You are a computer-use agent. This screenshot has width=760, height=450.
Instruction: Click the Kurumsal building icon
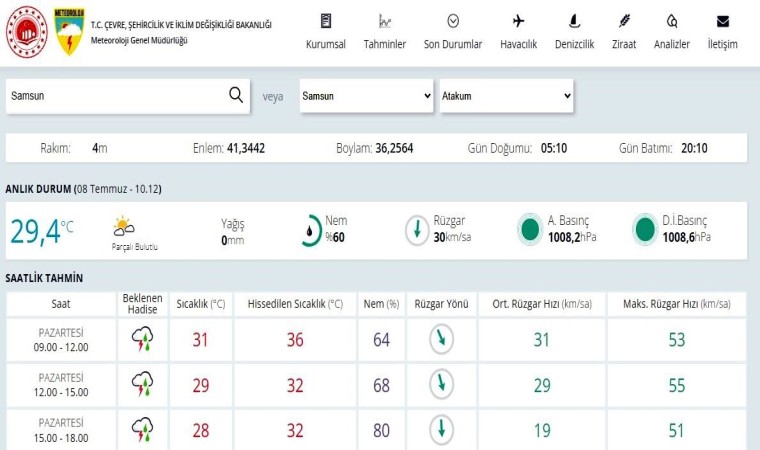coord(325,21)
